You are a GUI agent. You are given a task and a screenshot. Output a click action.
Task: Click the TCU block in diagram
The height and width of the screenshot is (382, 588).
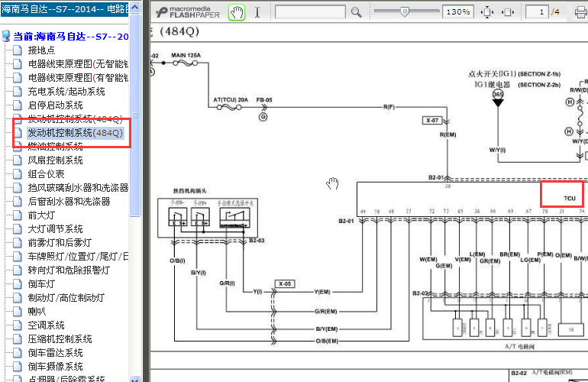click(569, 198)
